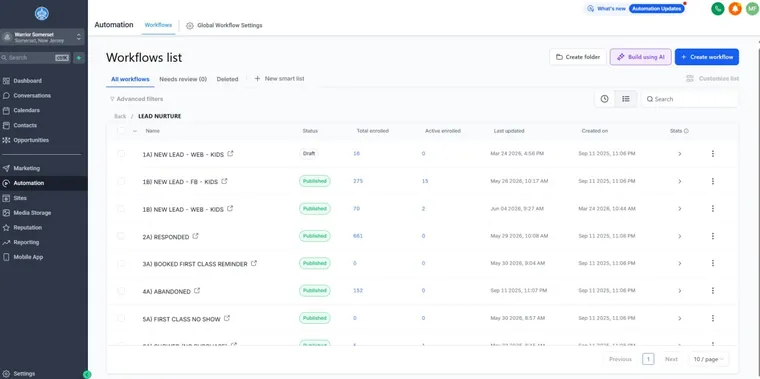
Task: Switch to the Deleted tab
Action: point(227,79)
